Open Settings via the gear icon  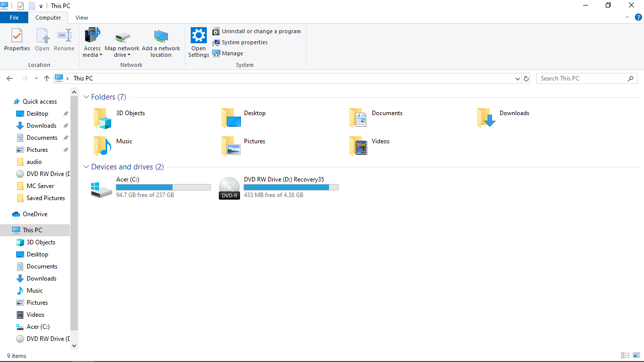coord(199,36)
